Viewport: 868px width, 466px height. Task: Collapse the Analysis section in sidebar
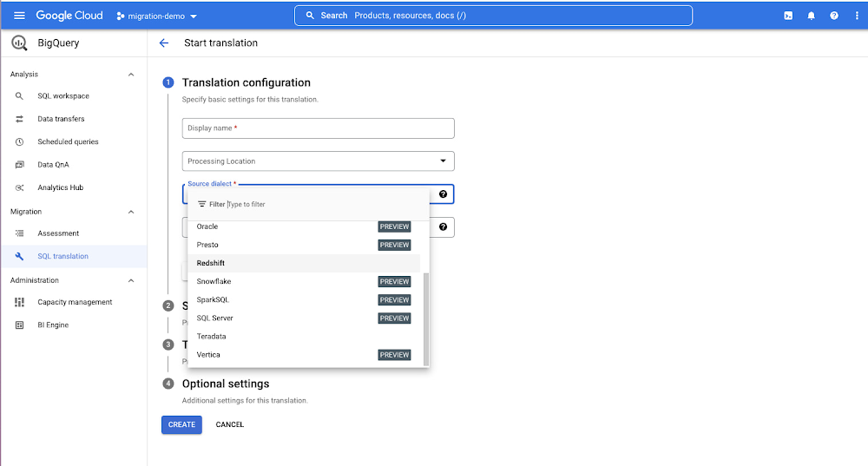131,75
